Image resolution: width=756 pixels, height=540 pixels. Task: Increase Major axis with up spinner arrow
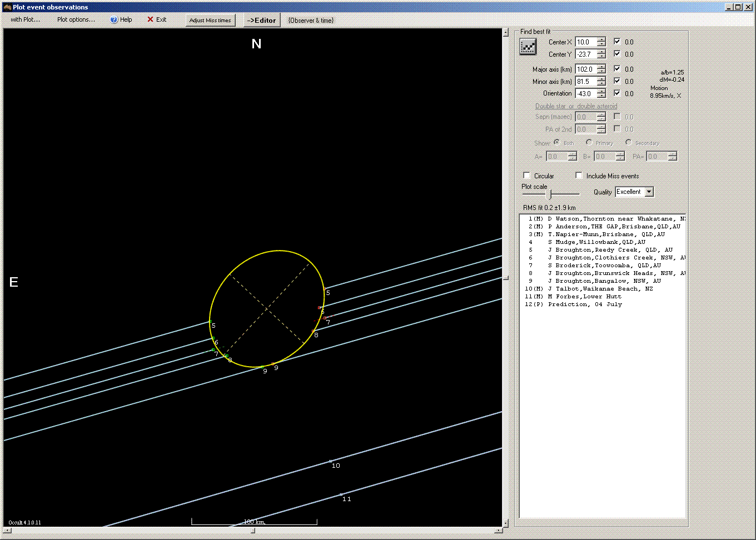point(601,67)
